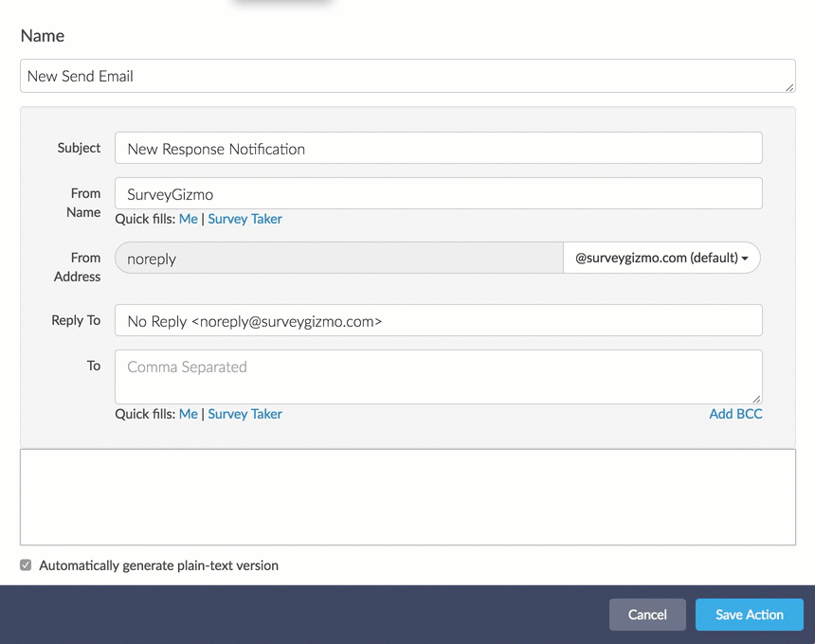The image size is (815, 644).
Task: Click the Subject input field
Action: tap(438, 149)
